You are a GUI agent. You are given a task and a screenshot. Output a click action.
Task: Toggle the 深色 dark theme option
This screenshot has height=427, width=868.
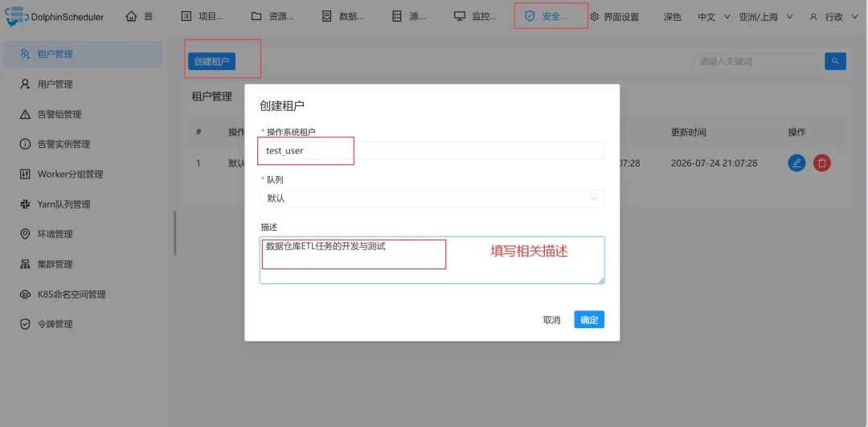coord(672,17)
